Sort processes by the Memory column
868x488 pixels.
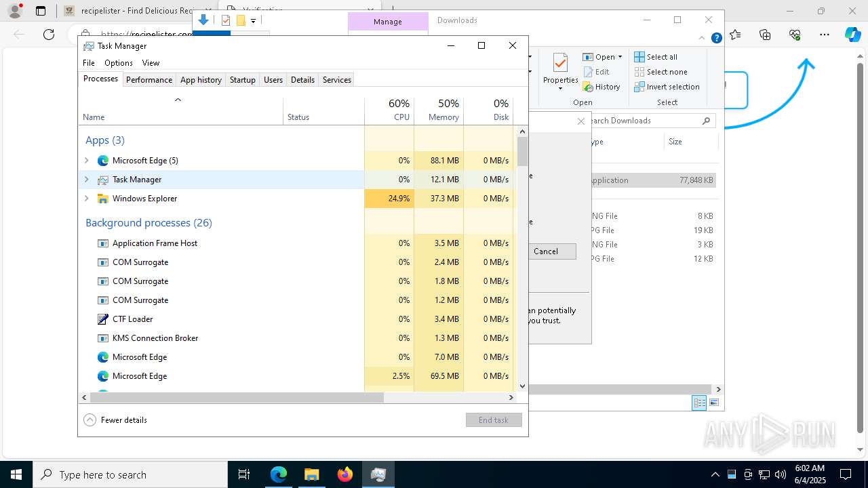439,110
